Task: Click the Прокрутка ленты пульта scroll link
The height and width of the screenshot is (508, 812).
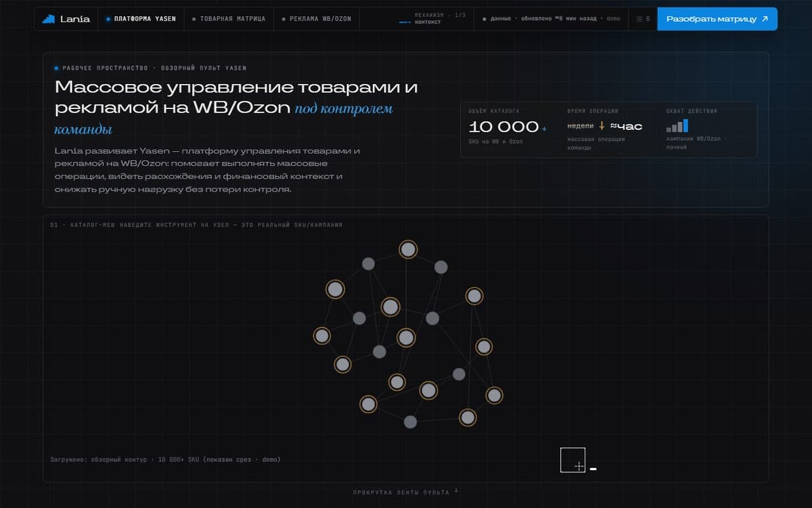Action: point(405,492)
